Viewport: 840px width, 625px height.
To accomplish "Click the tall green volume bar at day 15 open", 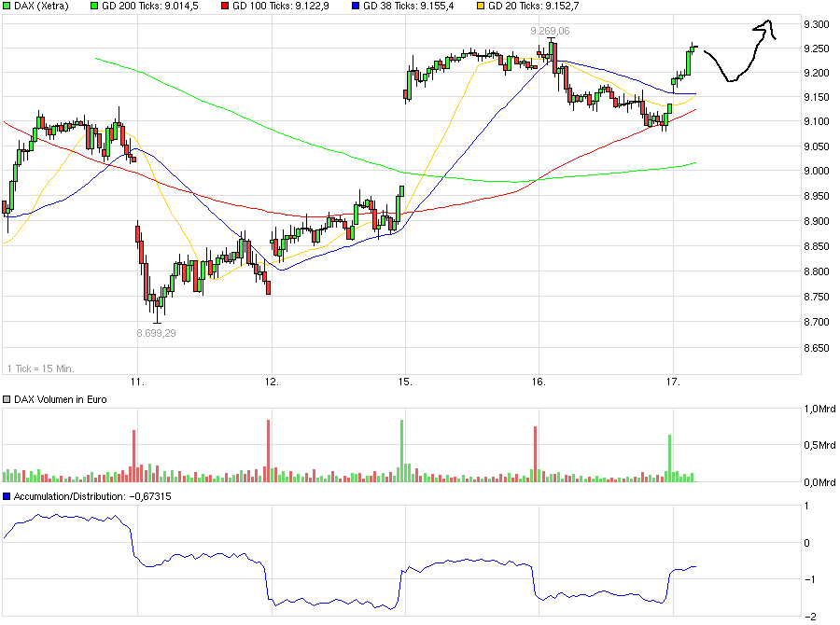I will tap(401, 451).
